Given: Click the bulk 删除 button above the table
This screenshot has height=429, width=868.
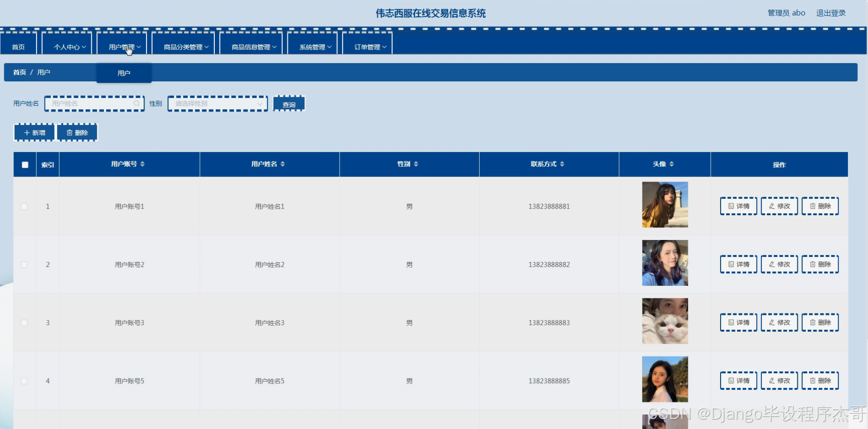Looking at the screenshot, I should (77, 132).
